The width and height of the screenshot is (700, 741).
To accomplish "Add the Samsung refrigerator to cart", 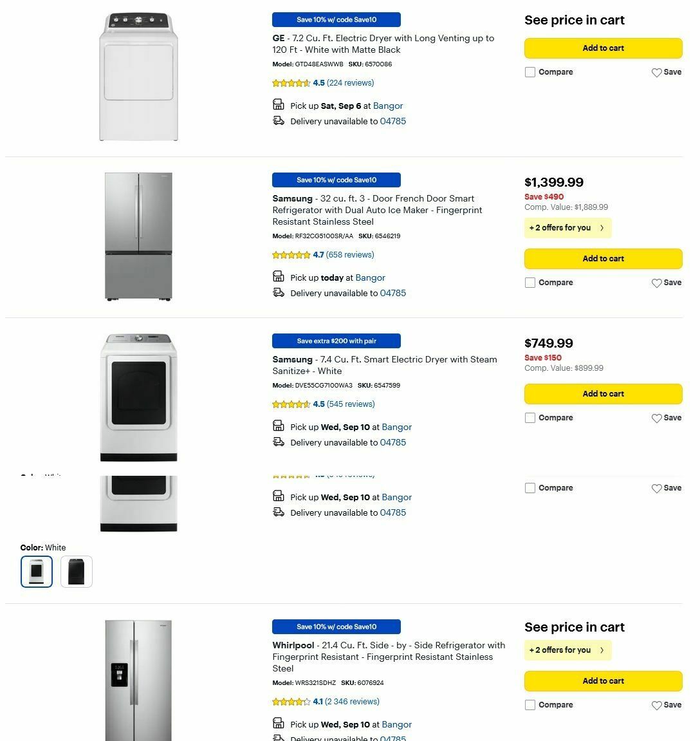I will point(603,259).
